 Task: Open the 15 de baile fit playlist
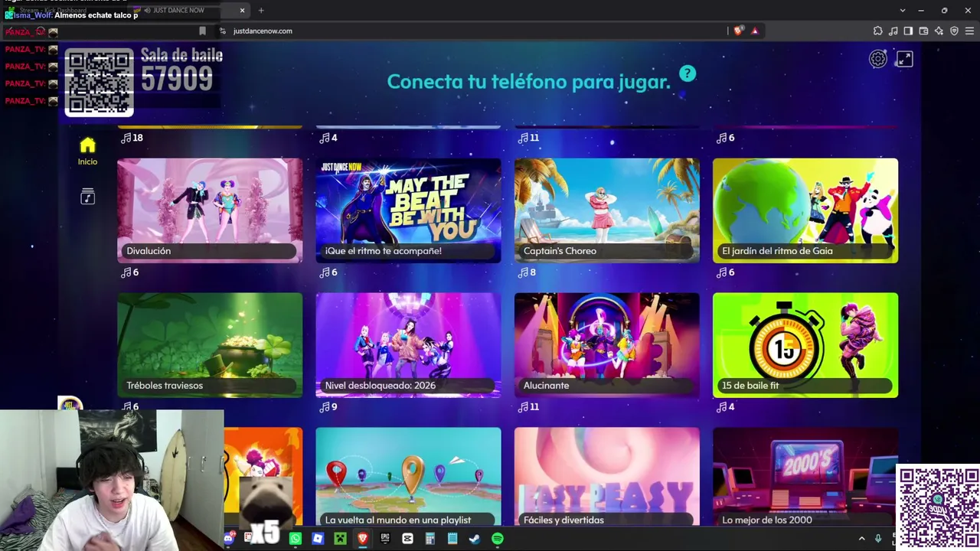pos(805,345)
